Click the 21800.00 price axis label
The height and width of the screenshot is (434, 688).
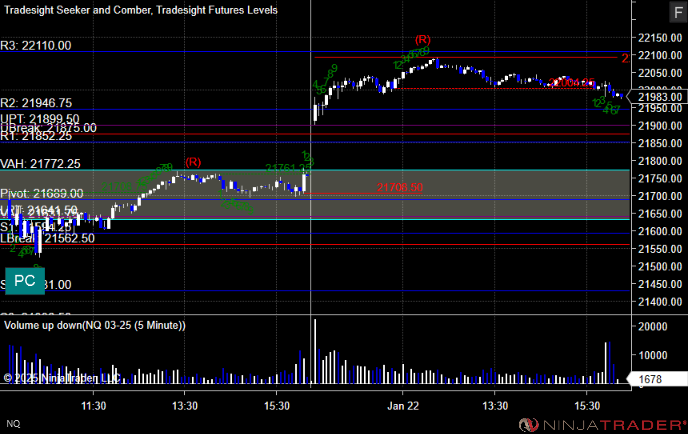point(660,161)
